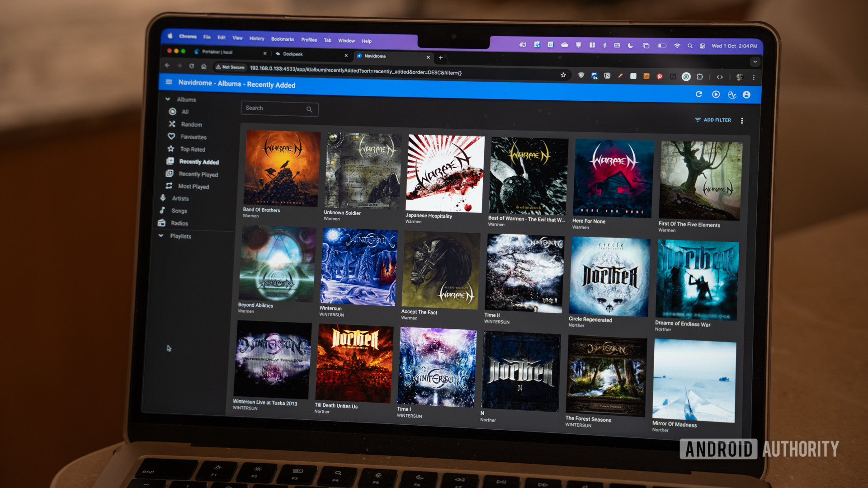The width and height of the screenshot is (868, 488).
Task: Open the Bookmarks menu in menu bar
Action: [x=283, y=39]
